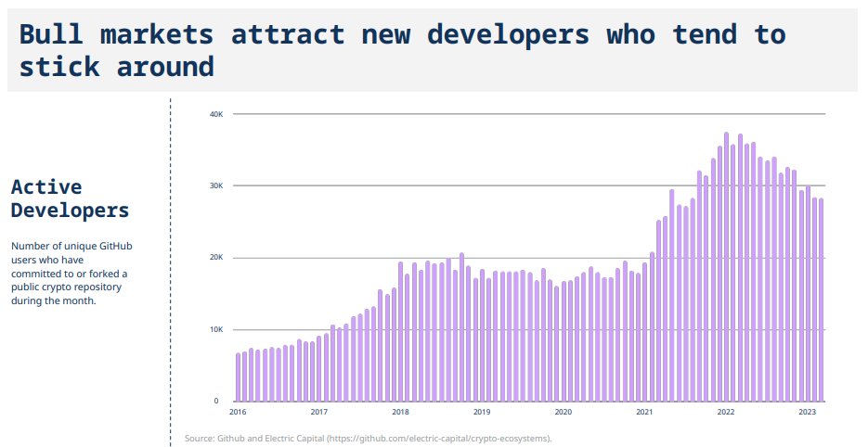Screen dimensions: 868x447
Task: Click the 20K y-axis label
Action: [x=214, y=258]
